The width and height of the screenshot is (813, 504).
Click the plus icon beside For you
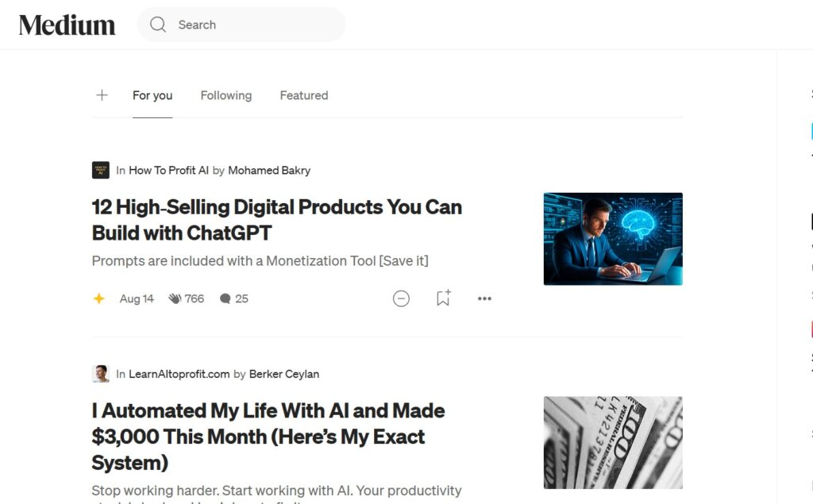tap(102, 95)
